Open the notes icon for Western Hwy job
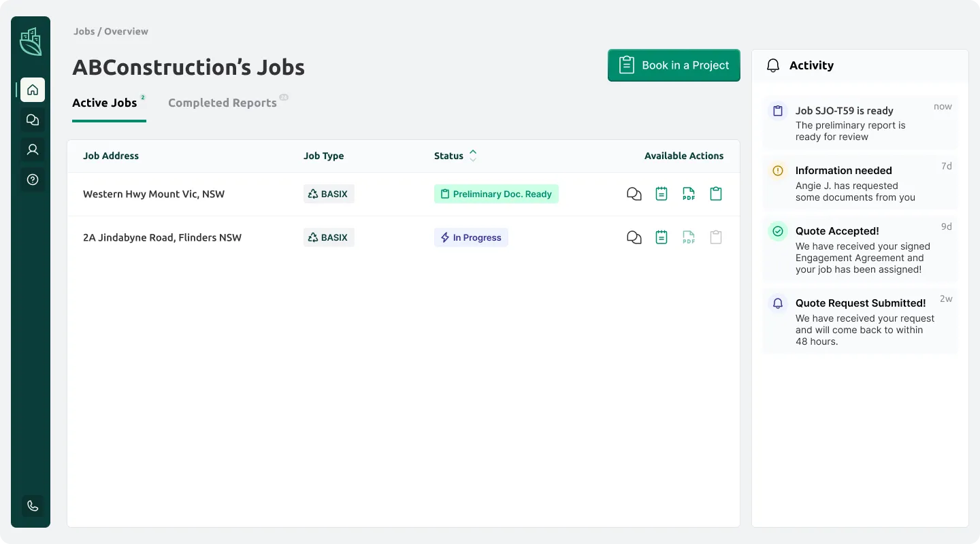The height and width of the screenshot is (544, 980). (x=661, y=194)
